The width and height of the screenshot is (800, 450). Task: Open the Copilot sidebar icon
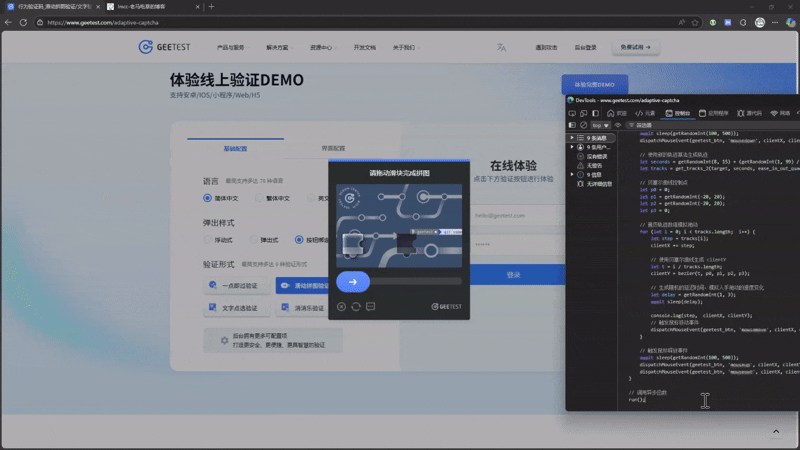point(790,22)
